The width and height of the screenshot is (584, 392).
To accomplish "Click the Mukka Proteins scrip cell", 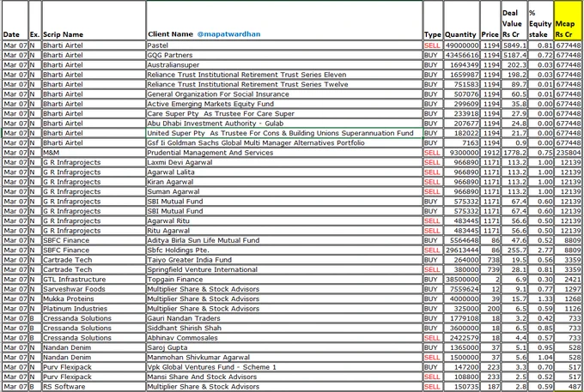I will click(x=94, y=299).
